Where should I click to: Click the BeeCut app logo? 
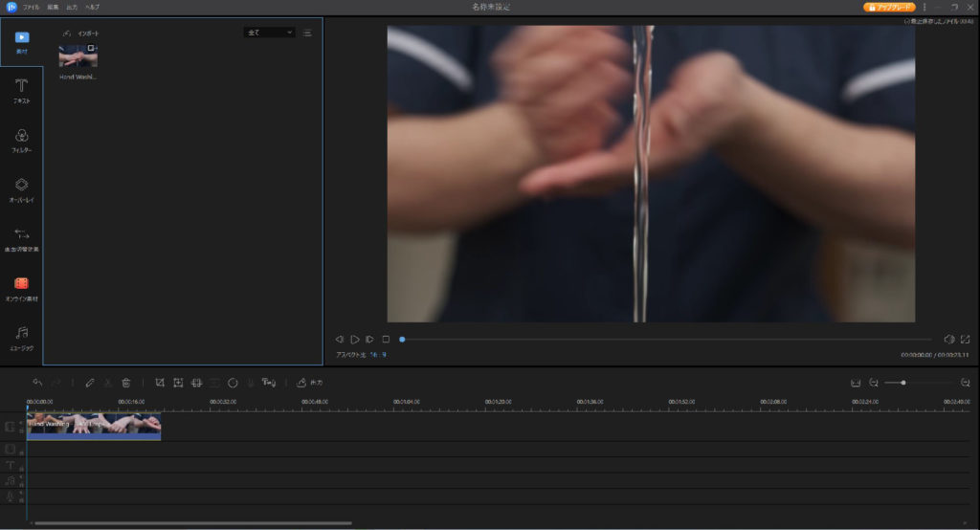click(x=11, y=7)
